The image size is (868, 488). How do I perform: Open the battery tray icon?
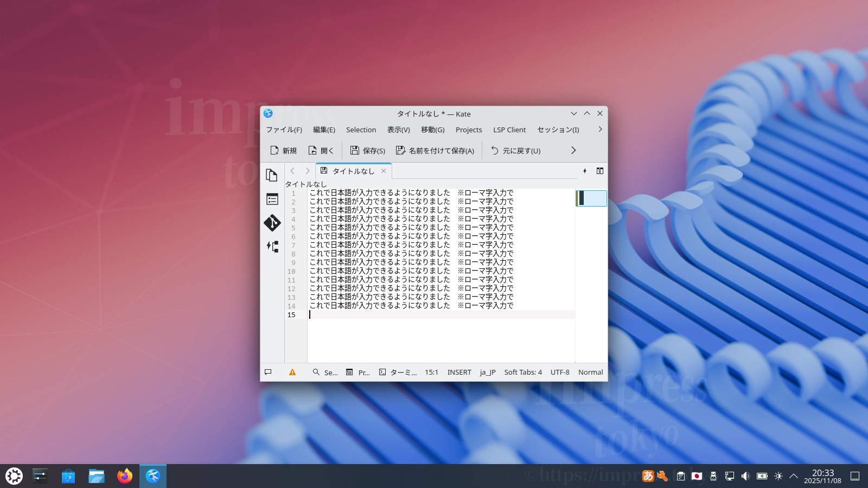[762, 476]
